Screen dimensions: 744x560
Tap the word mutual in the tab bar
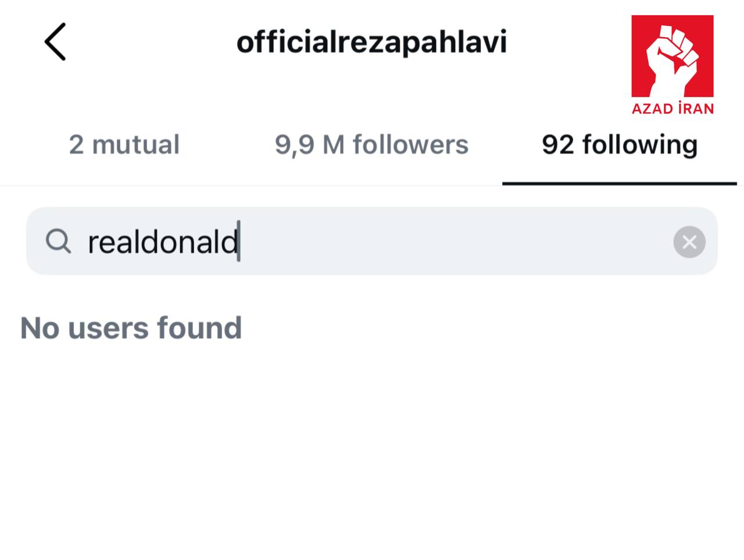pos(135,145)
